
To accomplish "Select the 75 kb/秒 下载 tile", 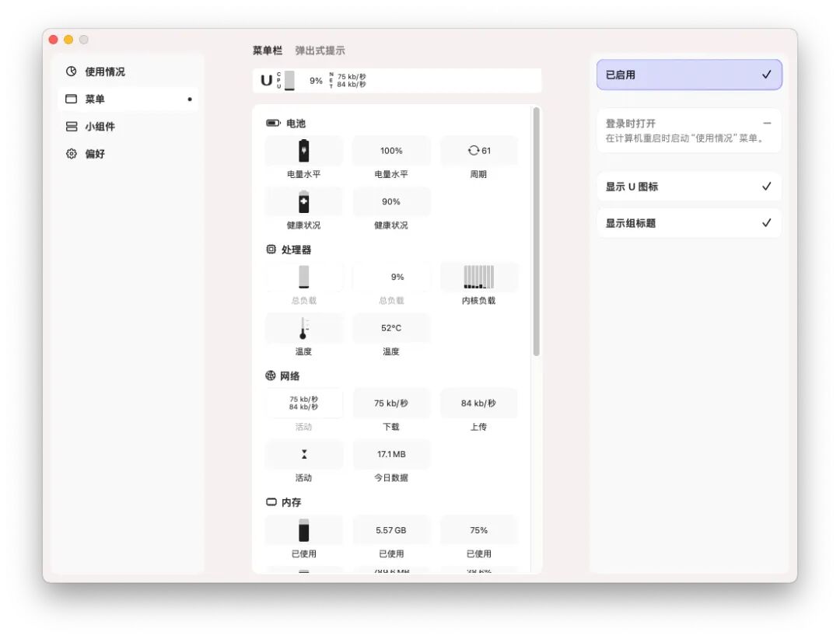I will coord(391,403).
